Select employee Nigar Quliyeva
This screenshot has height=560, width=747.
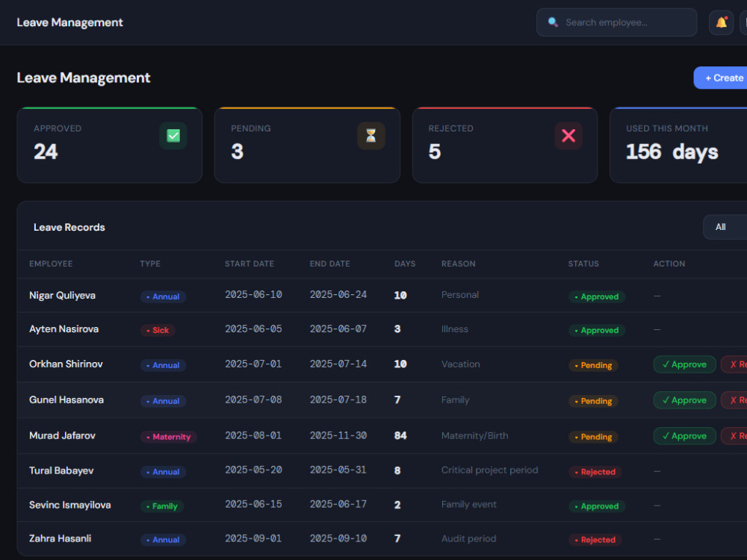pos(63,295)
